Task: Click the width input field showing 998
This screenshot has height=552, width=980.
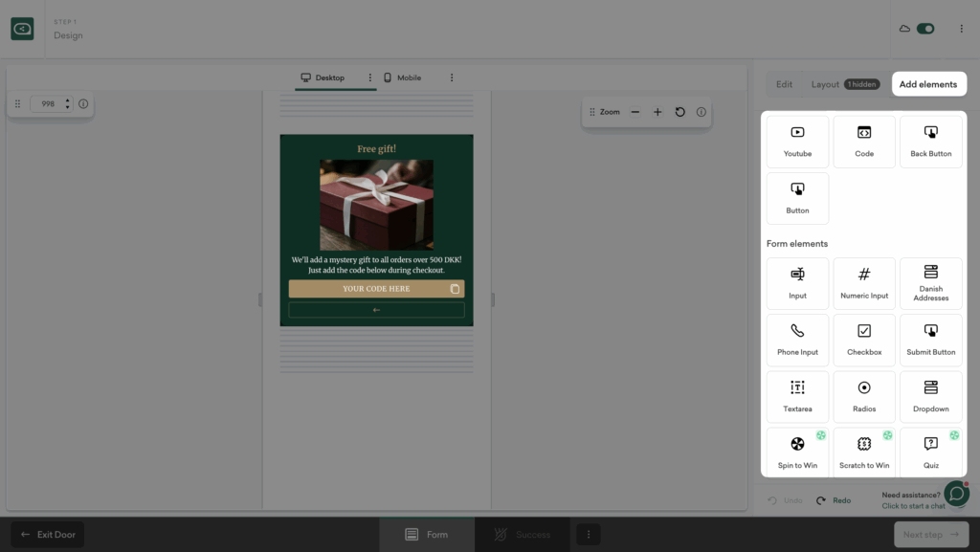Action: (47, 103)
